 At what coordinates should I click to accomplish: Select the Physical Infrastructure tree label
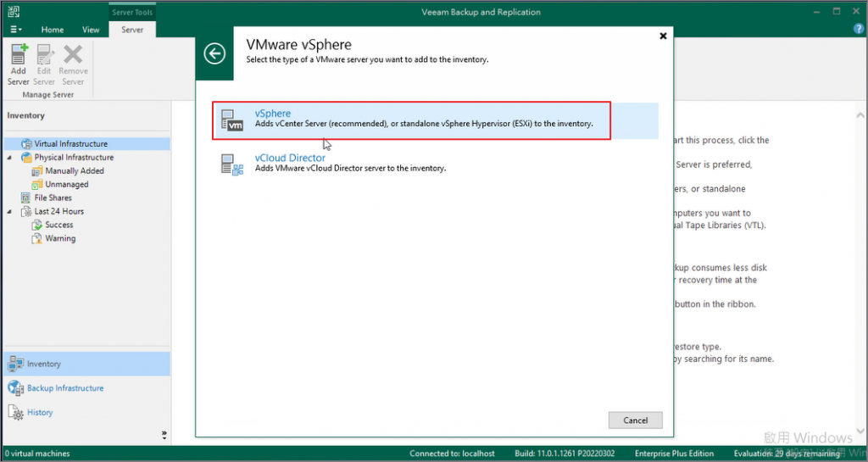pyautogui.click(x=74, y=157)
